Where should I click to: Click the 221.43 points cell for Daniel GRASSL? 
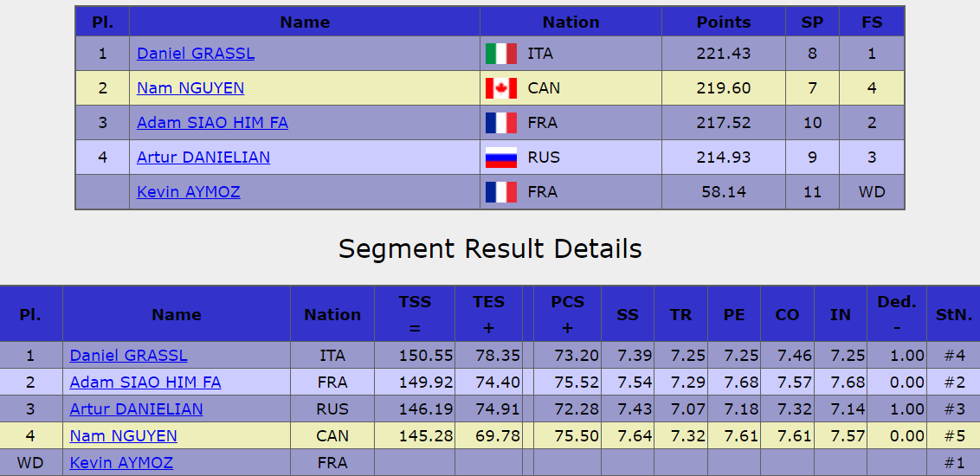(723, 54)
